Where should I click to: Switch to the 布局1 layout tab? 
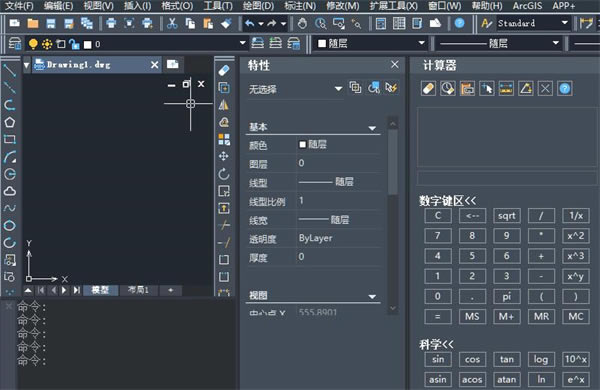click(x=138, y=290)
